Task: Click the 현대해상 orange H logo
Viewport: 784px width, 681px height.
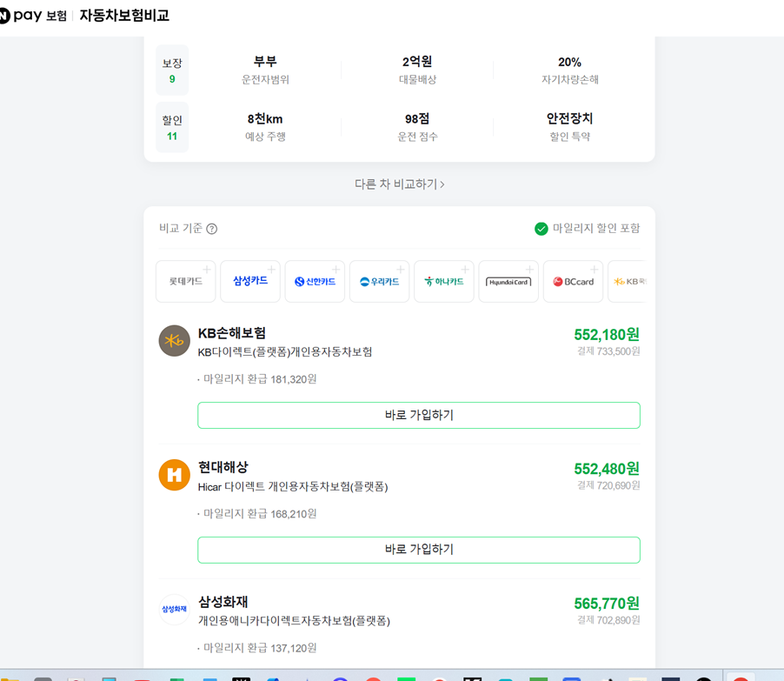Action: (174, 475)
